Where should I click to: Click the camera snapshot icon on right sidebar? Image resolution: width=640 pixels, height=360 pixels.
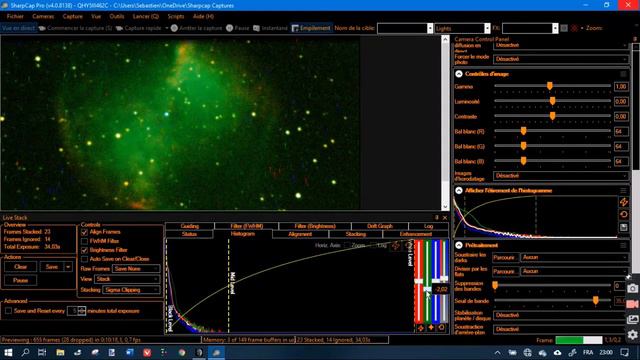click(x=633, y=289)
